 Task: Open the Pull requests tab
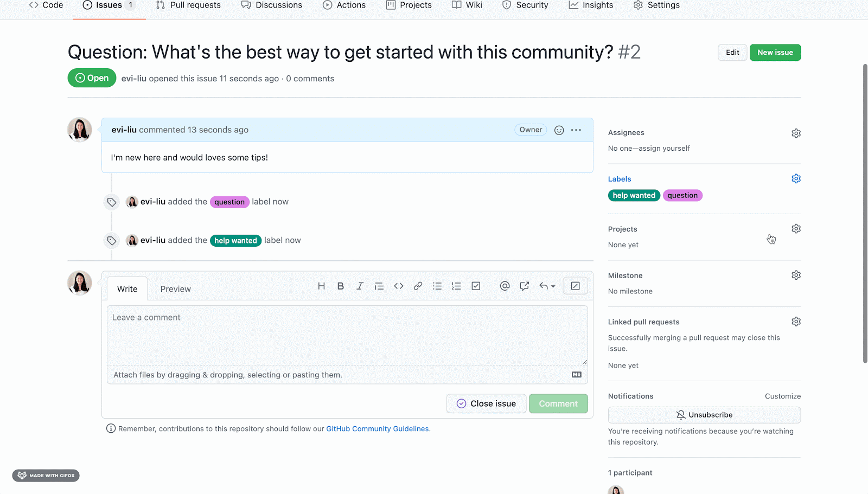[188, 5]
